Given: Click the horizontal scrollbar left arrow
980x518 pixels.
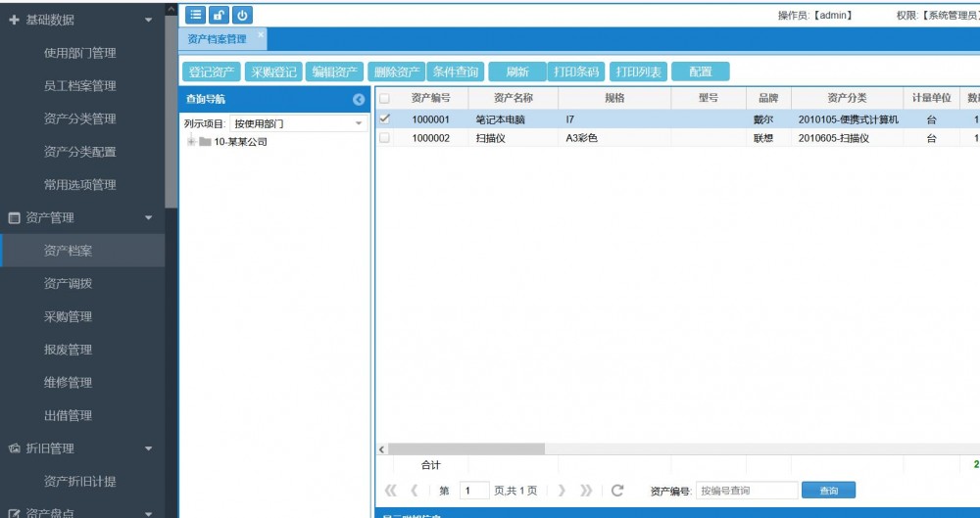Looking at the screenshot, I should pos(382,449).
